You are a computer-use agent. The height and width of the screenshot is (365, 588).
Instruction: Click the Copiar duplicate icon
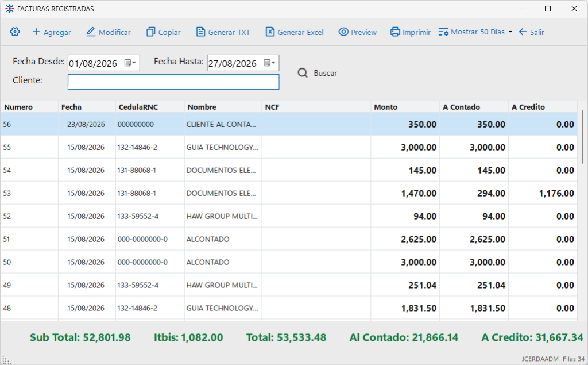tap(150, 32)
